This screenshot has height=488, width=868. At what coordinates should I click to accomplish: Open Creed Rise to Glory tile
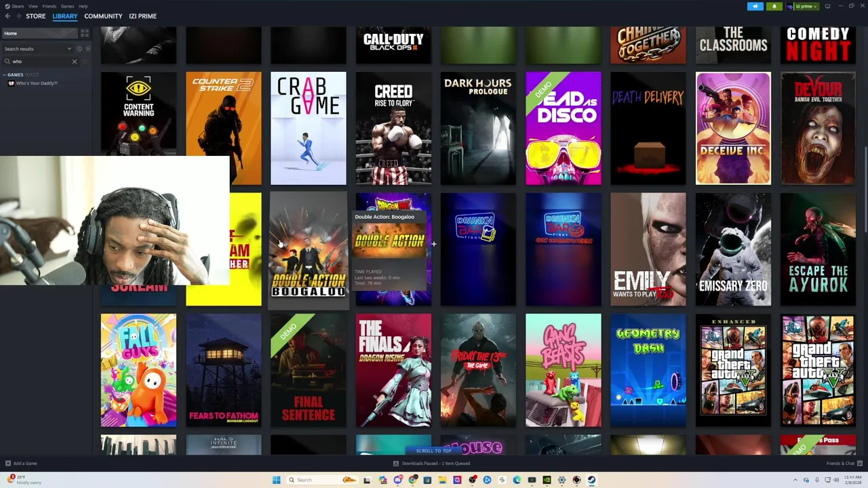pyautogui.click(x=393, y=128)
